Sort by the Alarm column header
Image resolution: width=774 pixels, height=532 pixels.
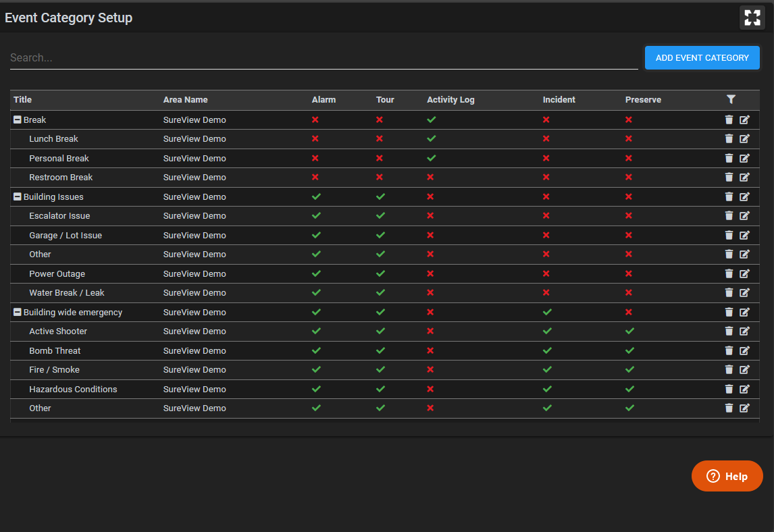(x=324, y=100)
